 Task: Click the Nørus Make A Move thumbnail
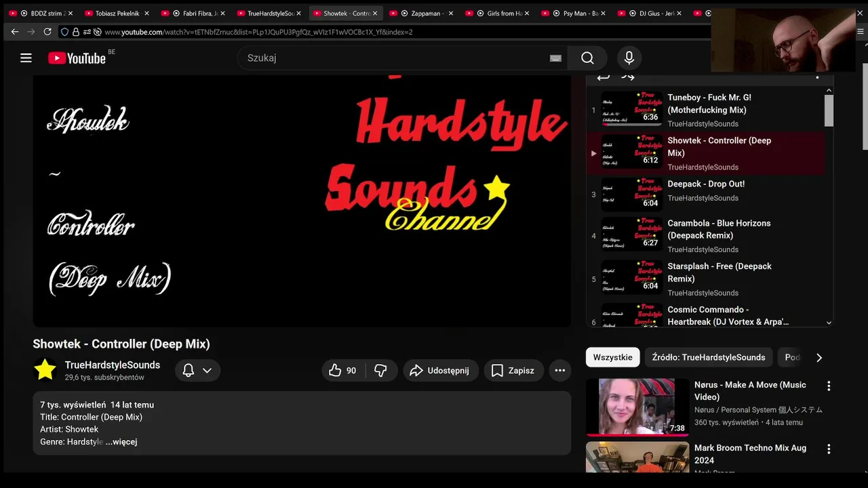click(637, 407)
